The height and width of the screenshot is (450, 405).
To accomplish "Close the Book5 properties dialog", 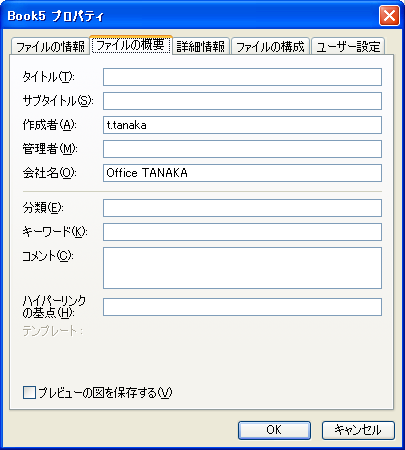I will tap(389, 15).
